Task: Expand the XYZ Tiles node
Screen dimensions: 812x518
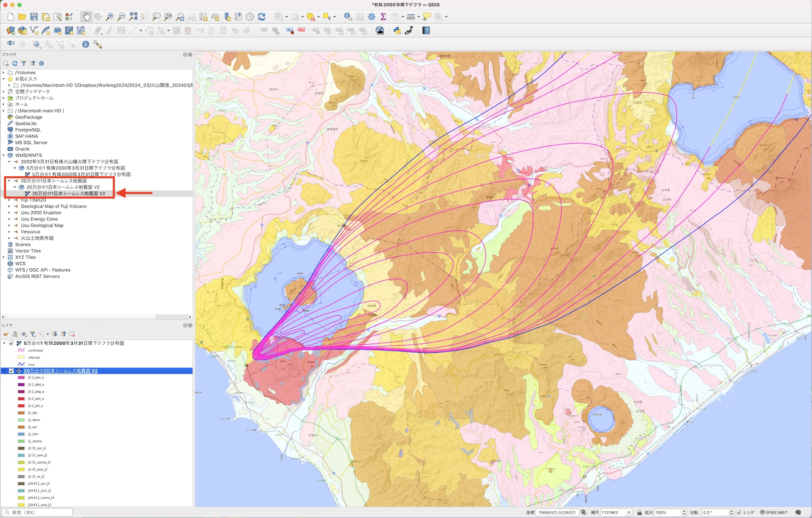Action: click(4, 257)
